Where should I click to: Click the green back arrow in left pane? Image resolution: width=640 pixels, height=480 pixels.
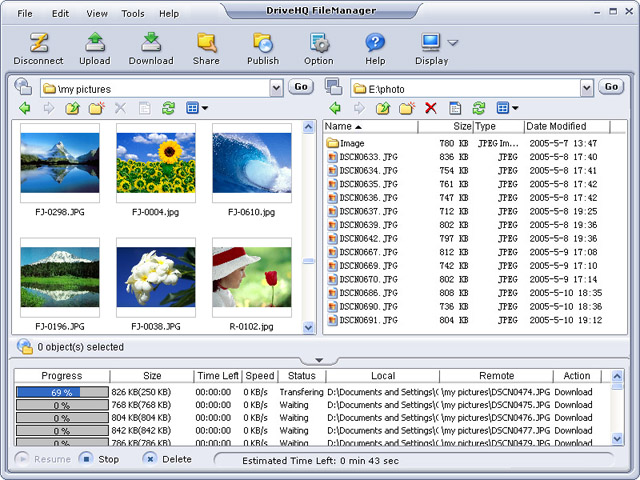(x=25, y=108)
